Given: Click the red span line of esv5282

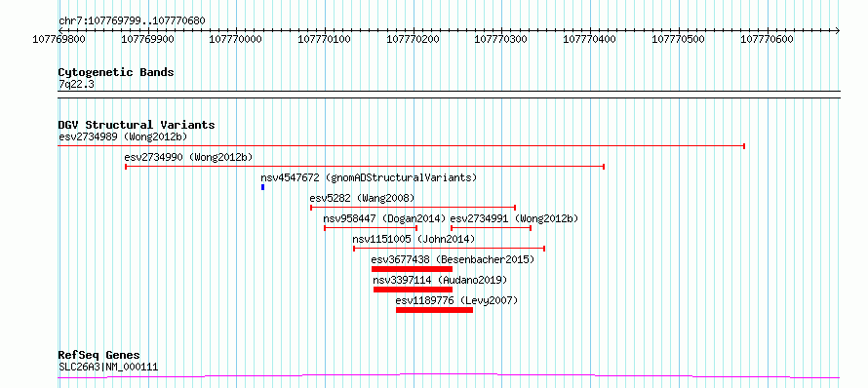Looking at the screenshot, I should tap(413, 208).
